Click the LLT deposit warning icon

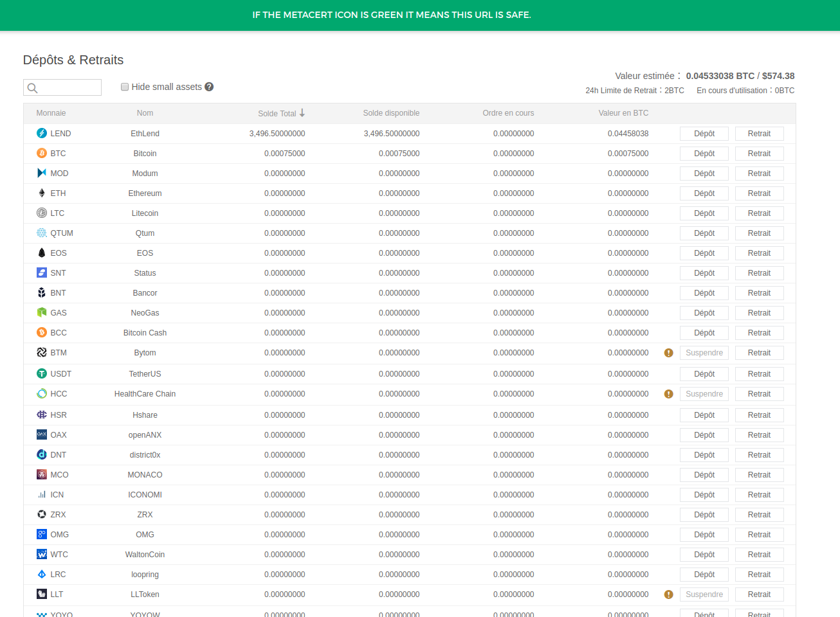668,595
